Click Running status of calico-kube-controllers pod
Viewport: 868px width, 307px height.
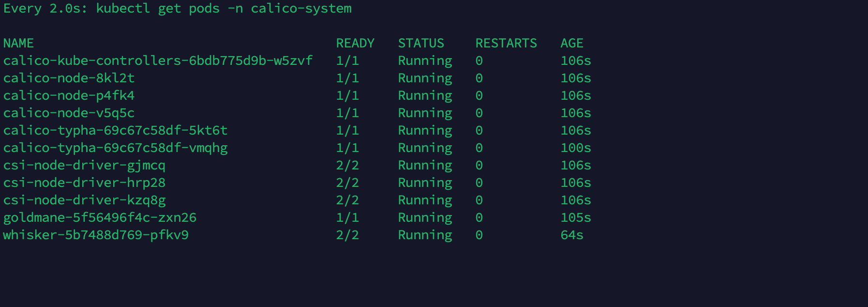pos(425,61)
